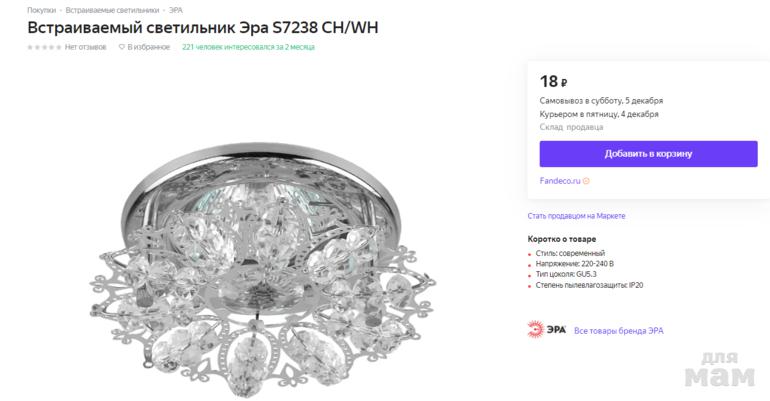Open Все товары бренда ЭРА link
The image size is (770, 401).
tap(619, 331)
